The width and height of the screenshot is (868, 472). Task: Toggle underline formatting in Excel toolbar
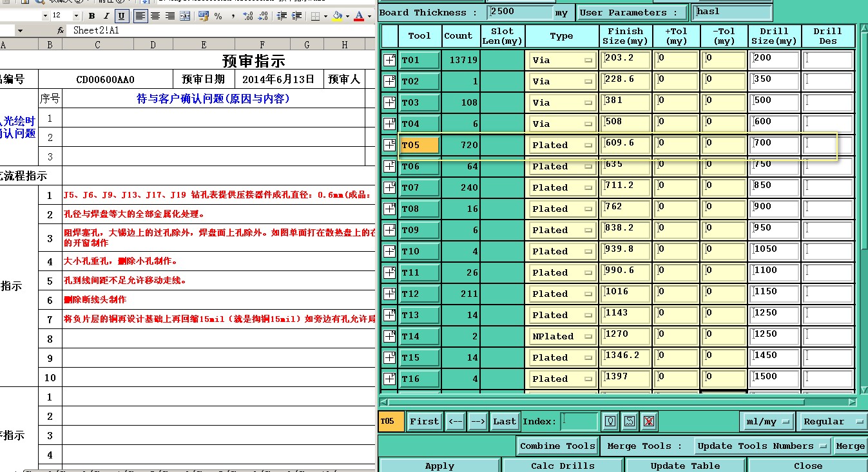pos(122,16)
